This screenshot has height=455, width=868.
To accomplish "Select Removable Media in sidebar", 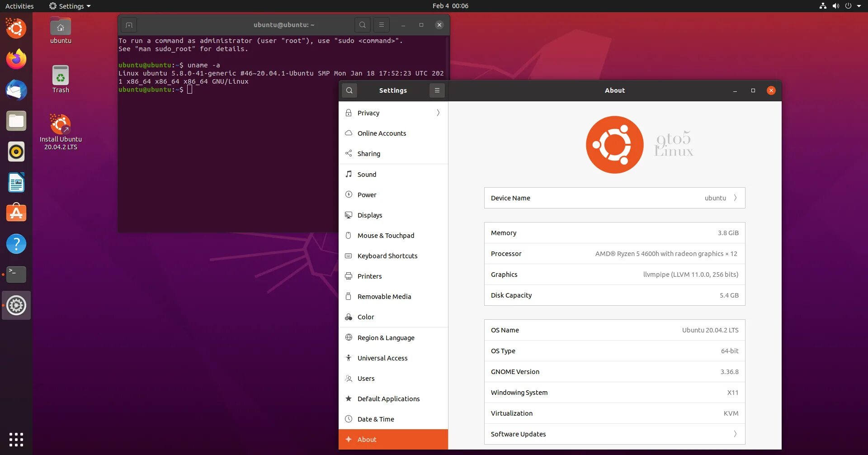I will (393, 297).
